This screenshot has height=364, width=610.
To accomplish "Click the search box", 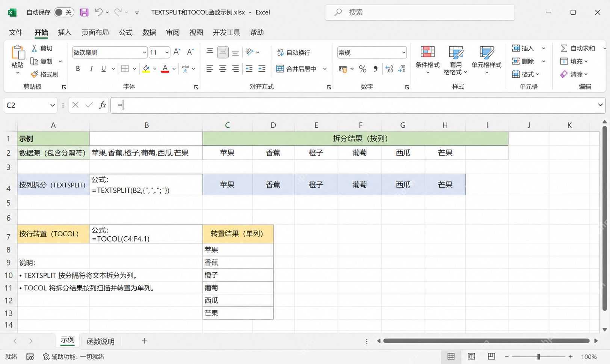I will [x=420, y=12].
